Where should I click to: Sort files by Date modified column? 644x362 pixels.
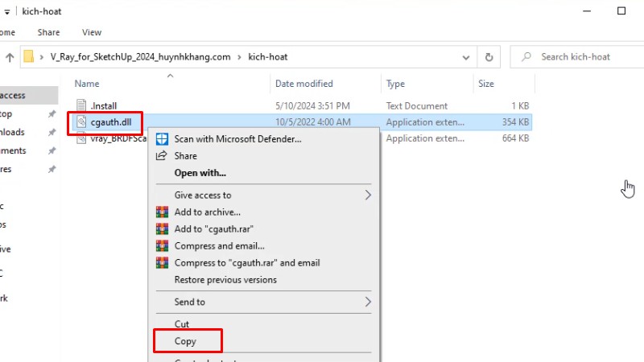304,84
